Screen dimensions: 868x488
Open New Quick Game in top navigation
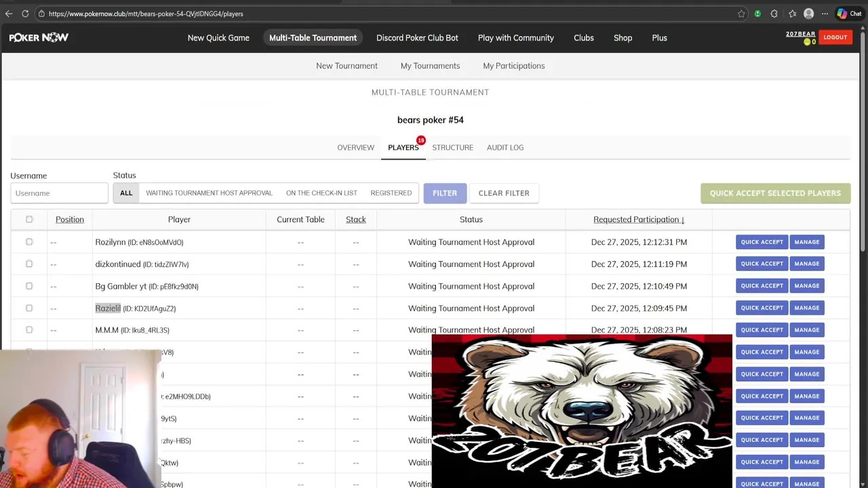218,38
